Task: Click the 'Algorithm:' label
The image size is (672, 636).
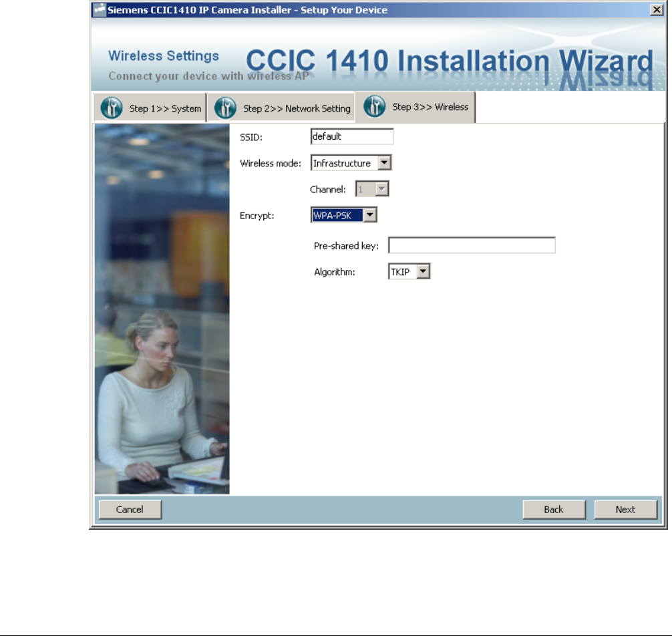Action: tap(334, 272)
